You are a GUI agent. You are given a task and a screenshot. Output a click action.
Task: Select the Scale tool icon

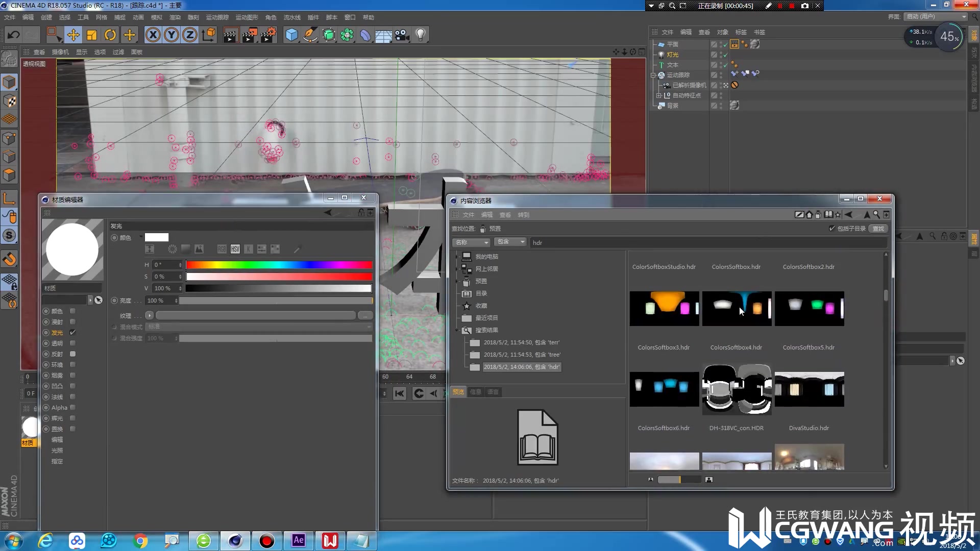click(92, 35)
